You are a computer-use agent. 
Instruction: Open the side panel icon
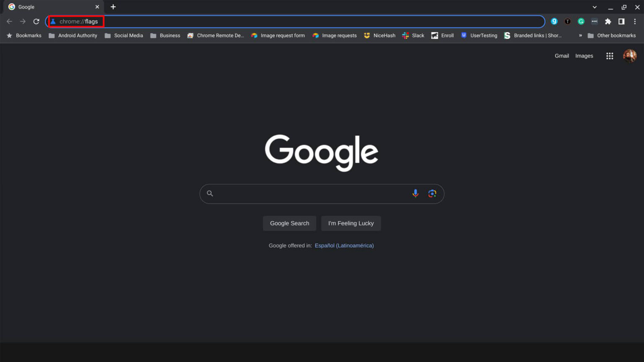pyautogui.click(x=621, y=21)
